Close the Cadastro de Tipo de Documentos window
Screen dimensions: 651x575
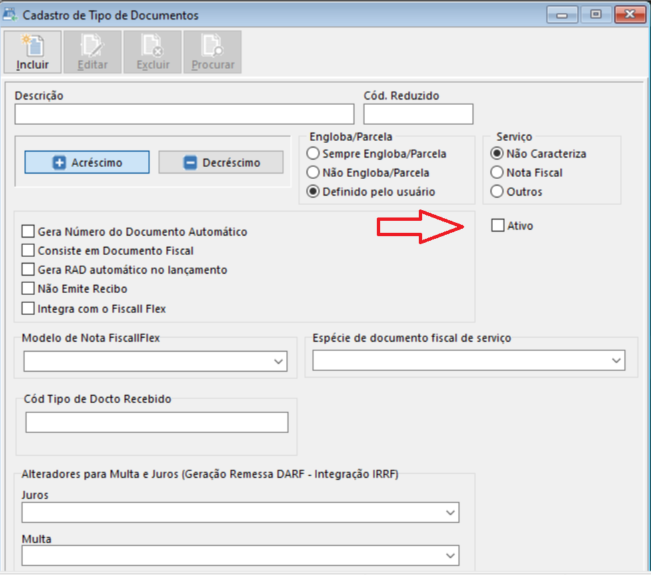630,15
